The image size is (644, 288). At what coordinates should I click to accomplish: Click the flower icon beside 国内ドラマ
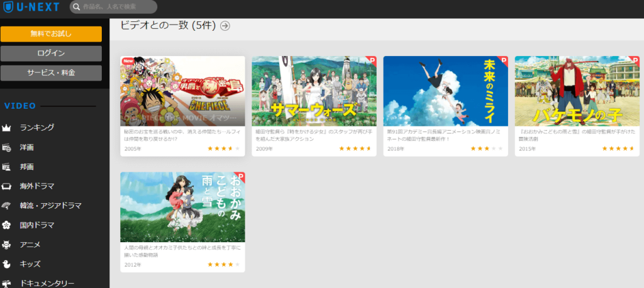click(6, 225)
